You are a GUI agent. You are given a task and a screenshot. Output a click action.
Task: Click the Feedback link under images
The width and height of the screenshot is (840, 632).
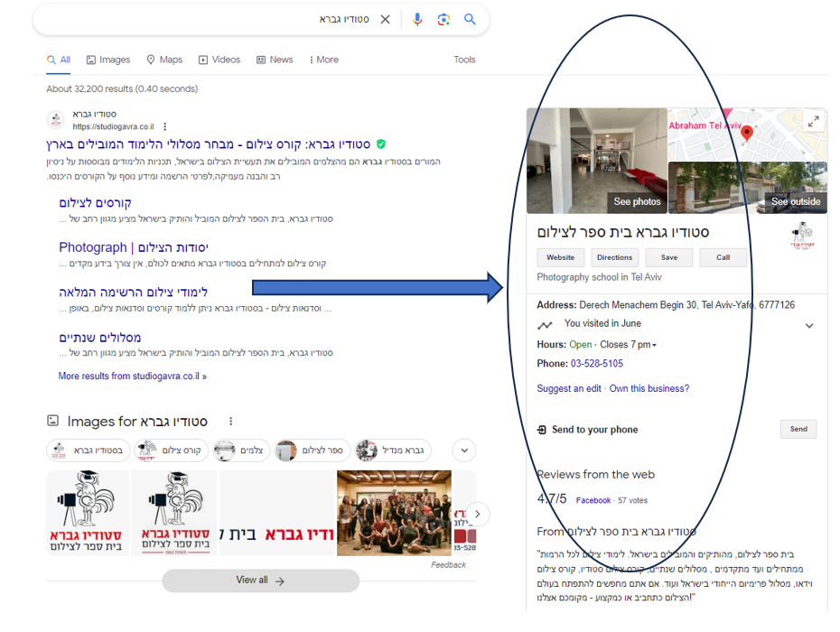coord(448,565)
